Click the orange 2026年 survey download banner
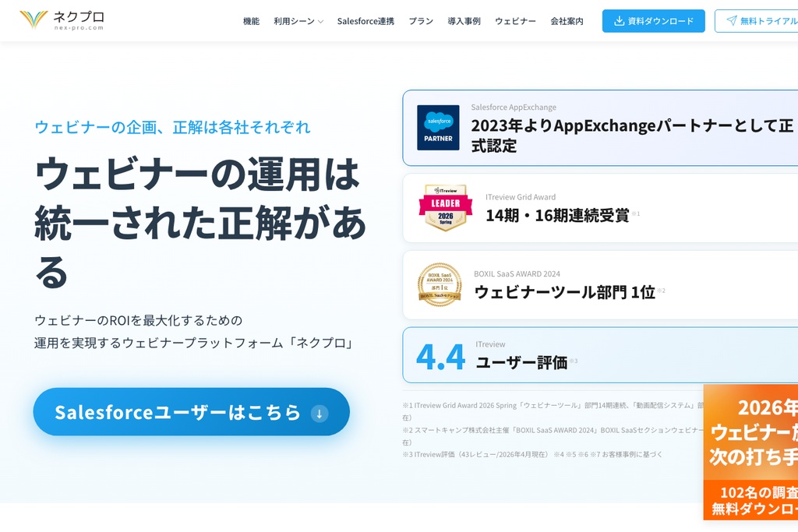 [x=750, y=452]
